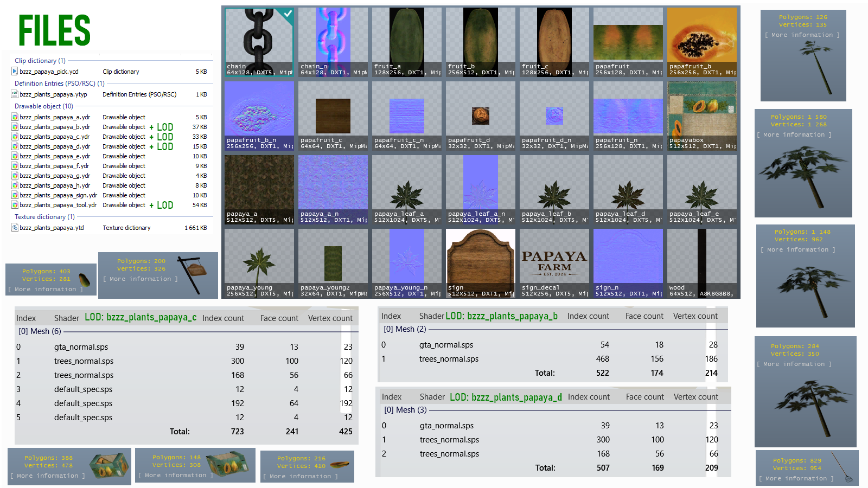Select the chain_n texture thumbnail

click(333, 42)
